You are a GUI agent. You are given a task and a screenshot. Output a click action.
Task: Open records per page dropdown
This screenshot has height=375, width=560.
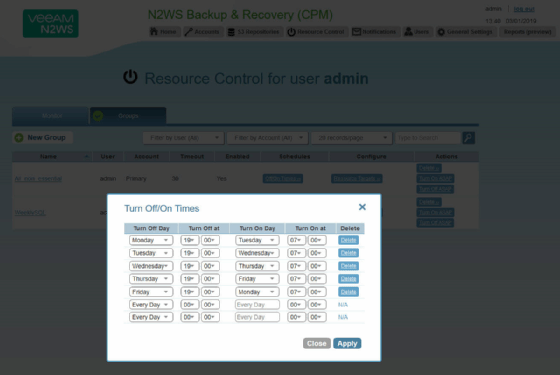351,138
